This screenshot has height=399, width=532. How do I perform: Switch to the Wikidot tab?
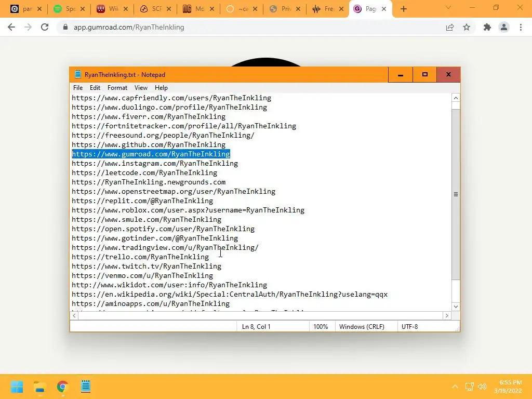(112, 9)
